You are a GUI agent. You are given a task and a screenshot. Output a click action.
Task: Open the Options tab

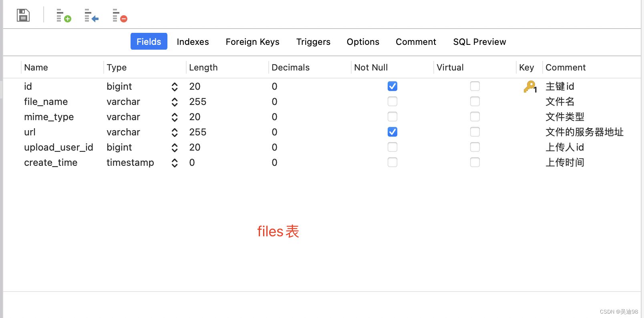click(363, 42)
